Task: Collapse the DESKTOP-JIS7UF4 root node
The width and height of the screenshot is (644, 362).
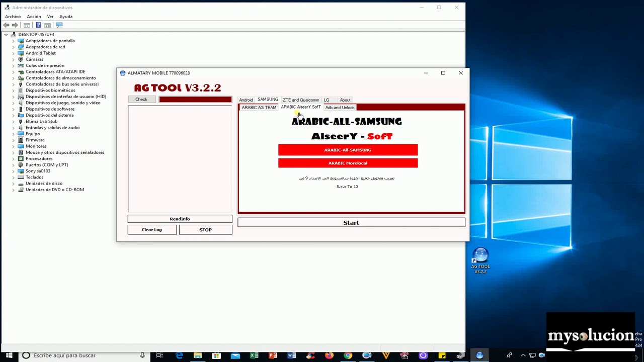Action: 6,35
